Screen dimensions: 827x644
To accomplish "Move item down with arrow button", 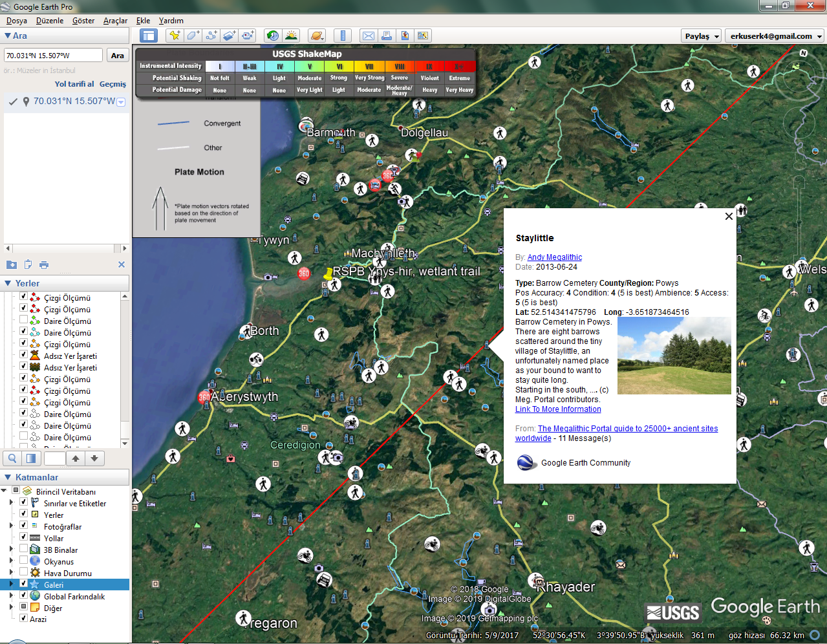I will pos(94,458).
